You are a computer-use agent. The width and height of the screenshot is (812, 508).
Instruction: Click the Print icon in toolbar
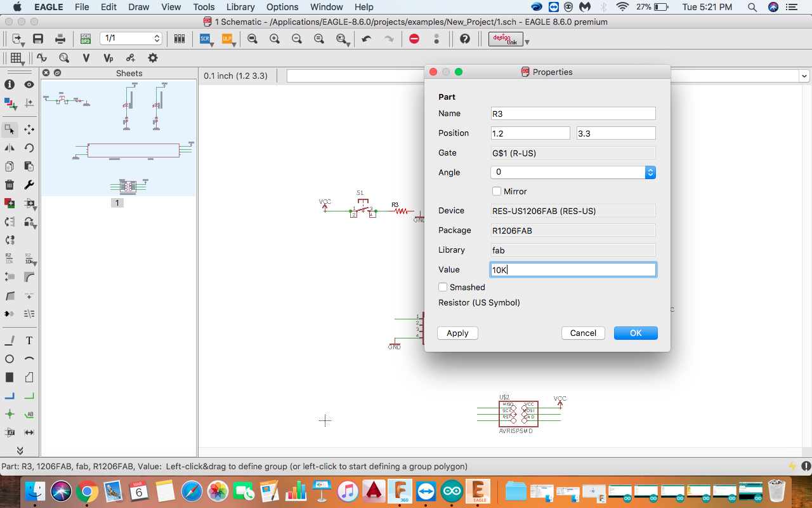(60, 39)
